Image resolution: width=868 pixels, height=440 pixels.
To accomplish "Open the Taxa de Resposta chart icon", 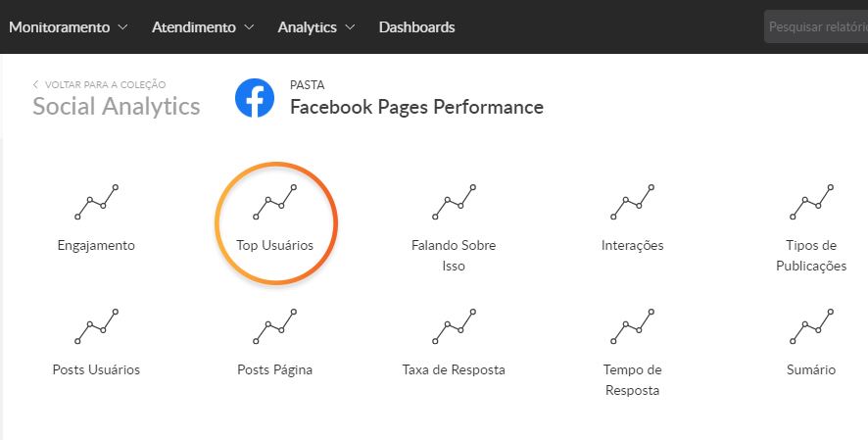I will tap(453, 326).
